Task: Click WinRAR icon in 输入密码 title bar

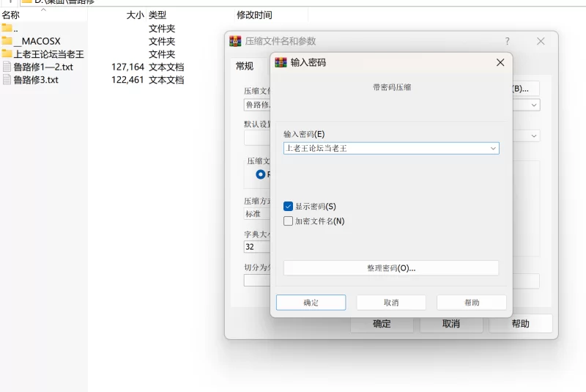Action: [281, 62]
